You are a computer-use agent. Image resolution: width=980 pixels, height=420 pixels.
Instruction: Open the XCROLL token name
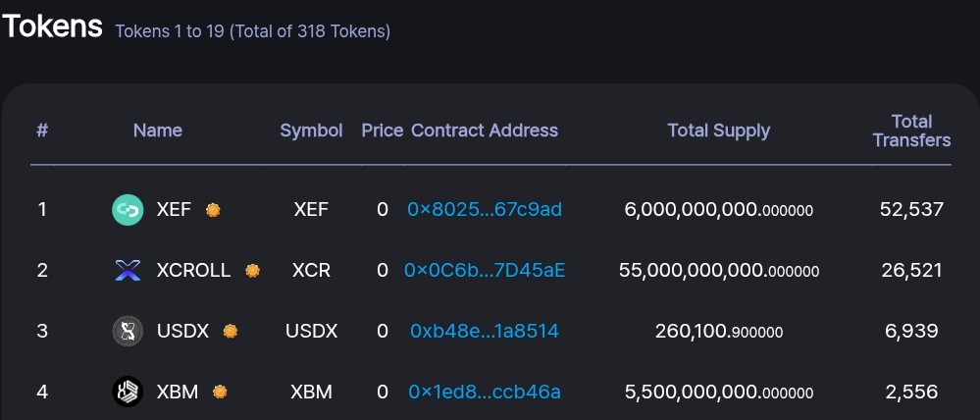pyautogui.click(x=194, y=270)
